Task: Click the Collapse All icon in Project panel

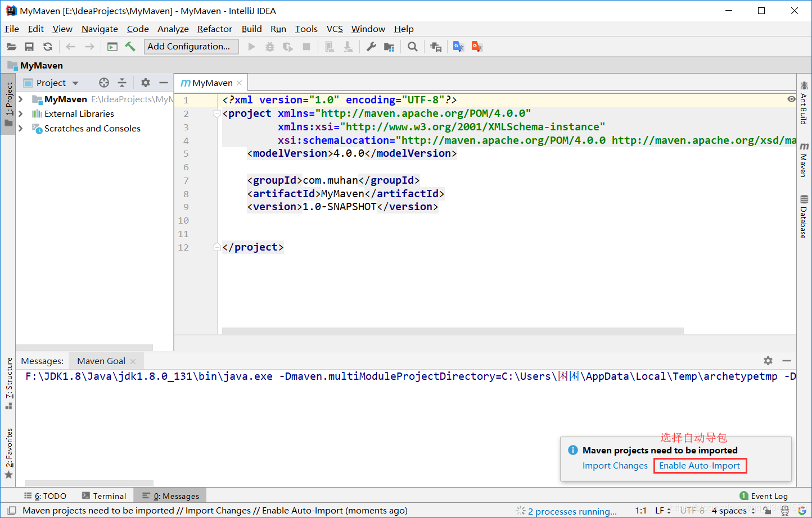Action: coord(122,83)
